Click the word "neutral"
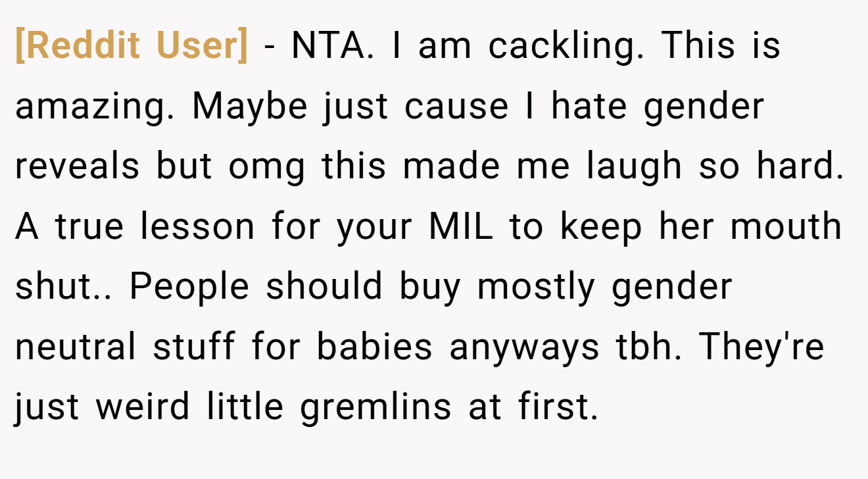The height and width of the screenshot is (479, 868). click(76, 348)
